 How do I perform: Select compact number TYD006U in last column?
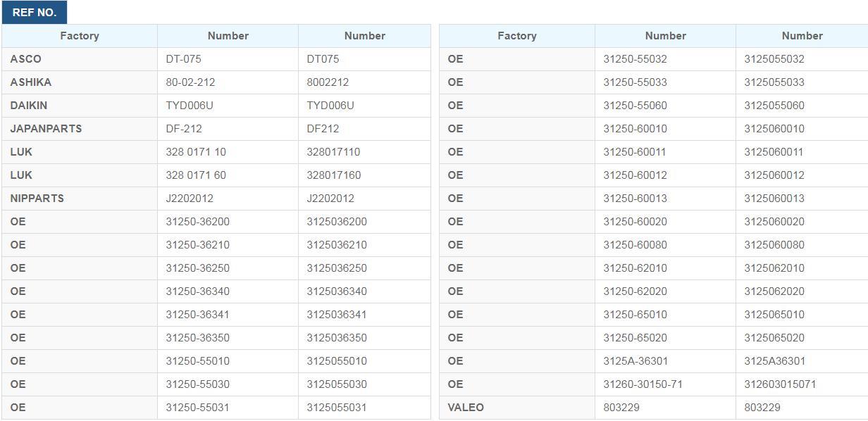(330, 106)
